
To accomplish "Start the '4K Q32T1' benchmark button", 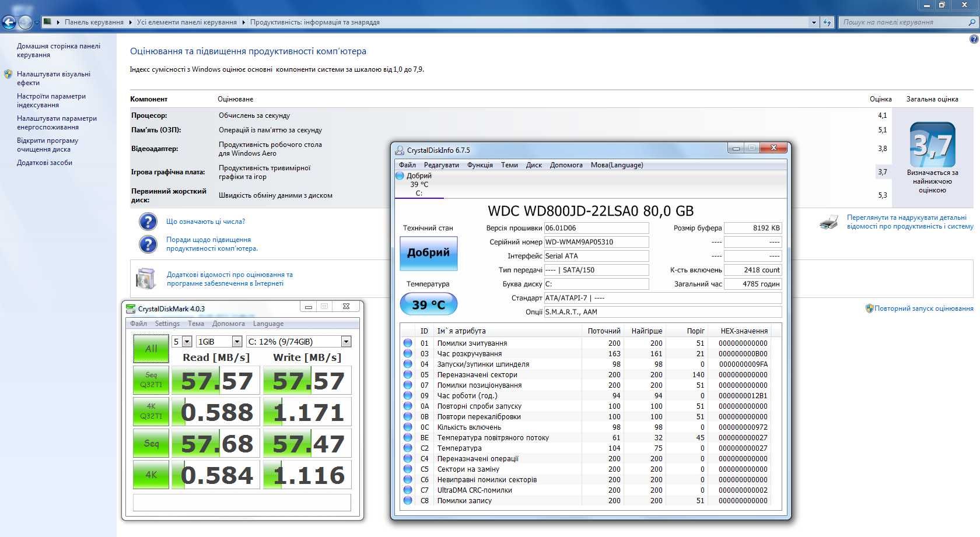I will click(151, 411).
